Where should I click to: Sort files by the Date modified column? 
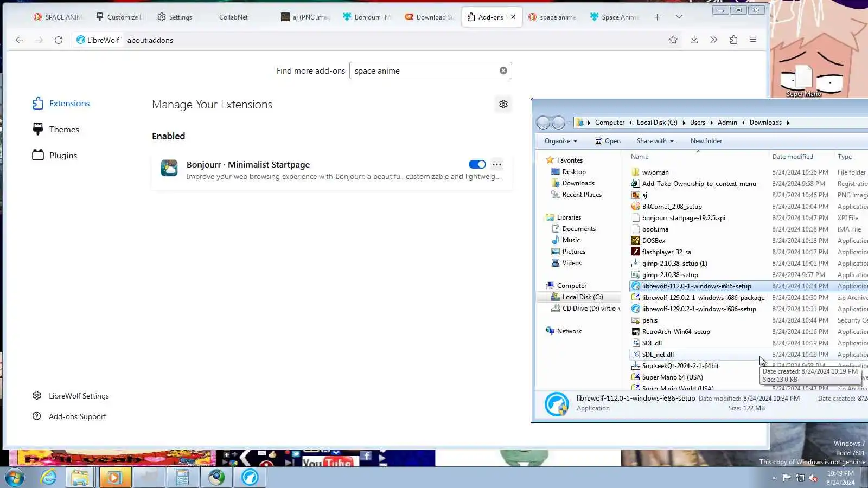pos(793,157)
